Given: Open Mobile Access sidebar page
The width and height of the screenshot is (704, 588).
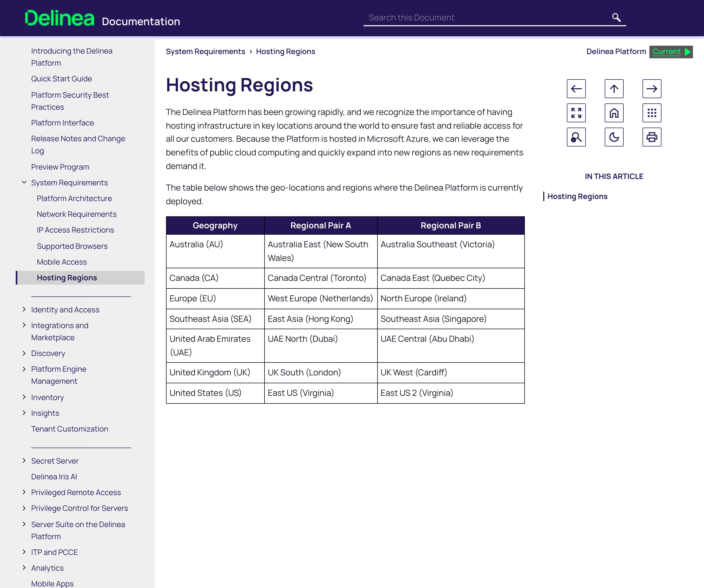Looking at the screenshot, I should click(x=62, y=262).
